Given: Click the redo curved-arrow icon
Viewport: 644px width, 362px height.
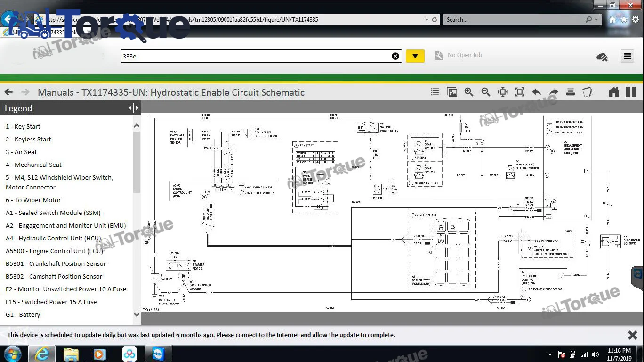Looking at the screenshot, I should click(554, 92).
